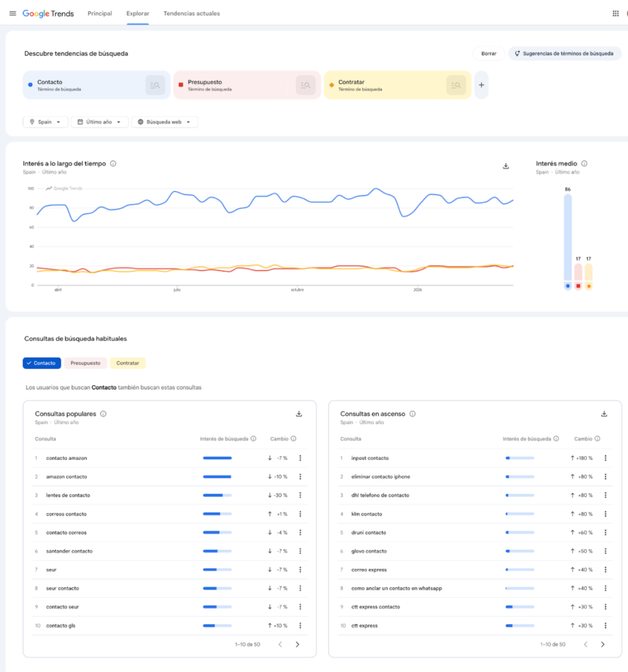Click search icon in Contacto term card
Screen dimensions: 628x672
pyautogui.click(x=155, y=85)
